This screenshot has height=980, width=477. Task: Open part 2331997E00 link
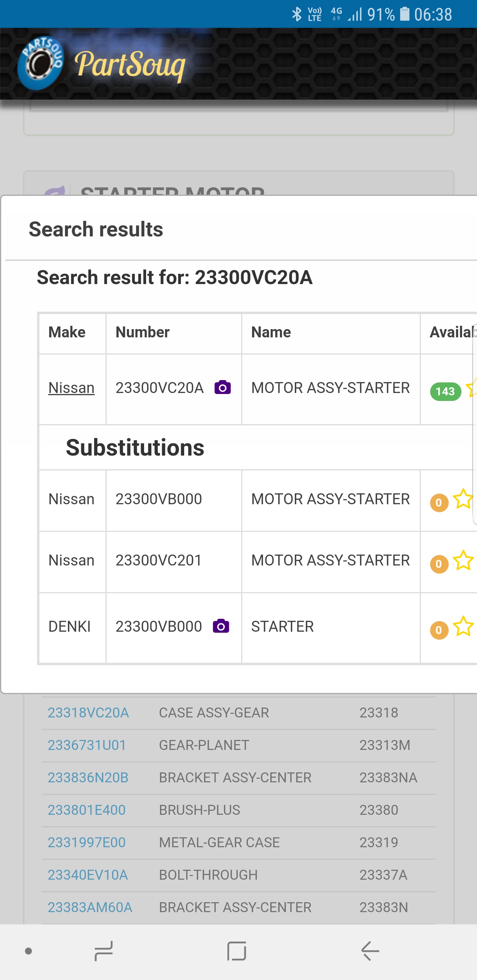coord(86,842)
